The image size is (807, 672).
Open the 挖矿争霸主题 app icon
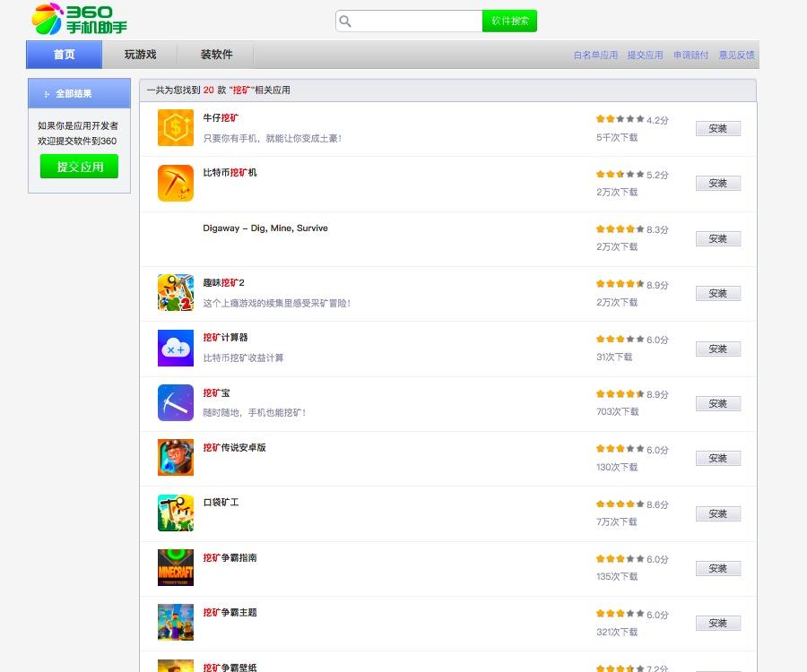(x=176, y=622)
